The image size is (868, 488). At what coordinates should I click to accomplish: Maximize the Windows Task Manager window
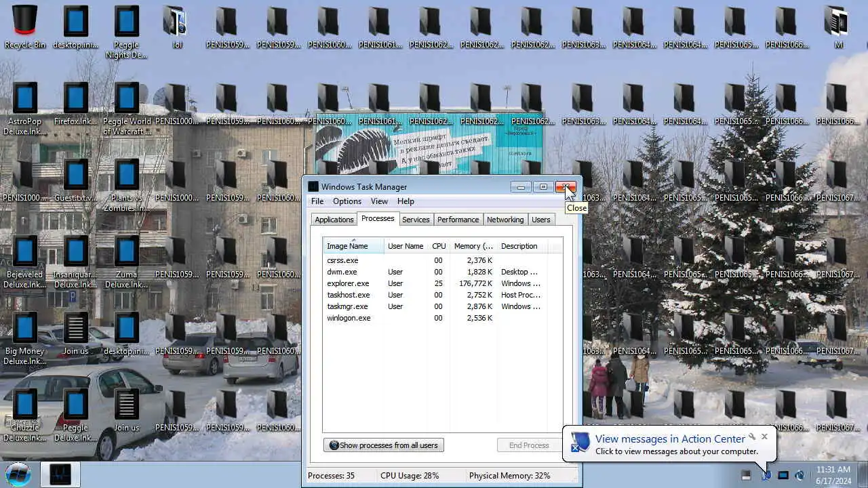pos(542,187)
